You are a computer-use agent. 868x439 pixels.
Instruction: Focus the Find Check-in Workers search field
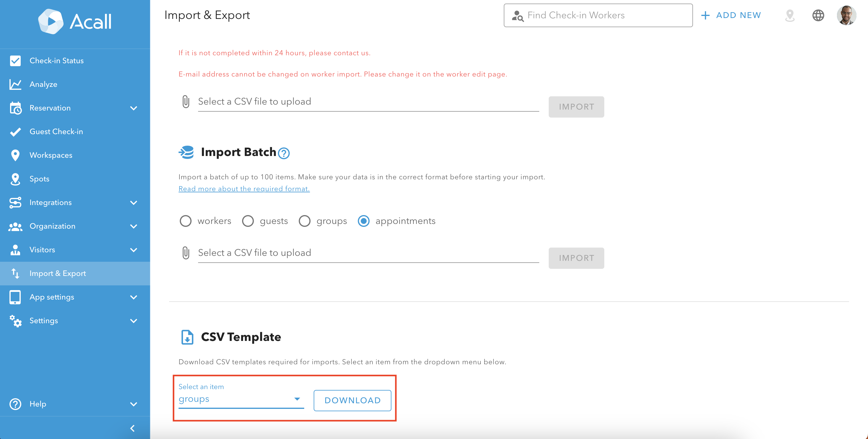click(598, 15)
